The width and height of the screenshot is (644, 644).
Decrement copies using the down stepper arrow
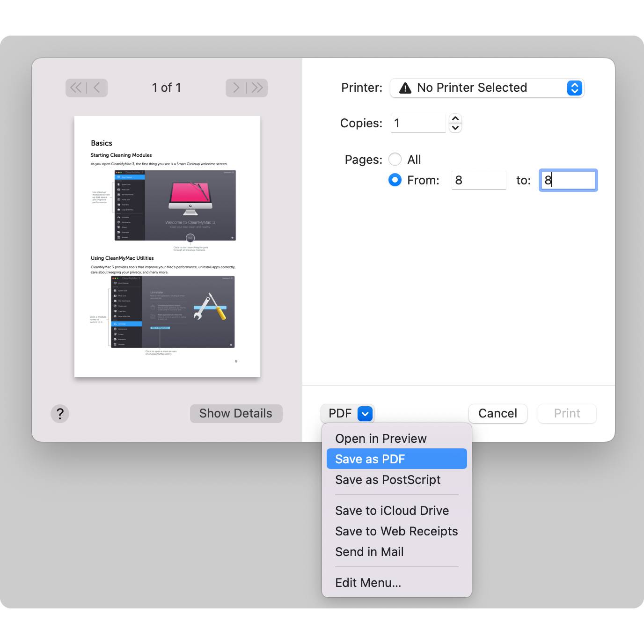(455, 128)
